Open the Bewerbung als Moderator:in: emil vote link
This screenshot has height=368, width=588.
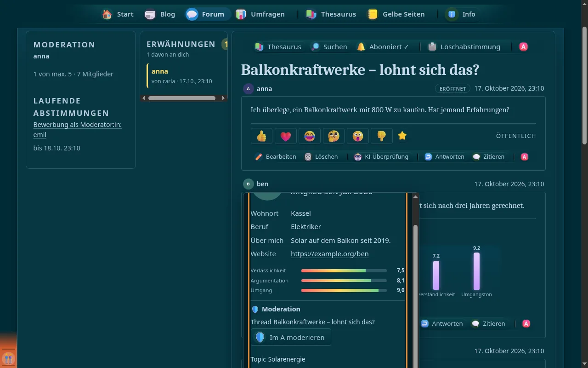[78, 130]
